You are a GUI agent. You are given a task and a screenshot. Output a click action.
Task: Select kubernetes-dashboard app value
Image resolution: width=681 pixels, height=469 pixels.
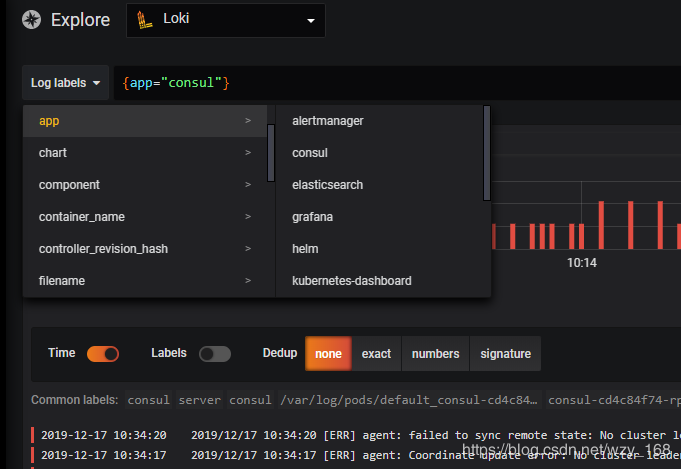(351, 281)
